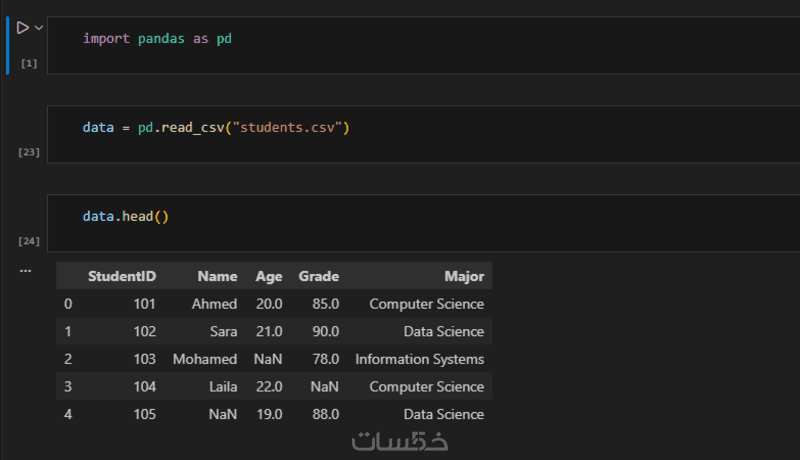
Task: Click the Major column header
Action: (x=464, y=277)
